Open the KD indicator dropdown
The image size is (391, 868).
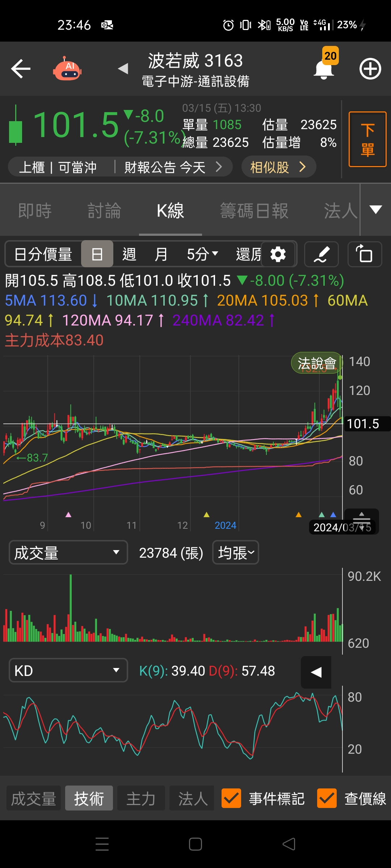68,671
